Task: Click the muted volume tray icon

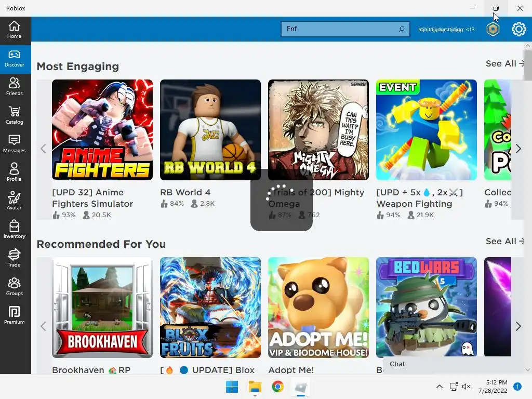Action: pyautogui.click(x=467, y=387)
